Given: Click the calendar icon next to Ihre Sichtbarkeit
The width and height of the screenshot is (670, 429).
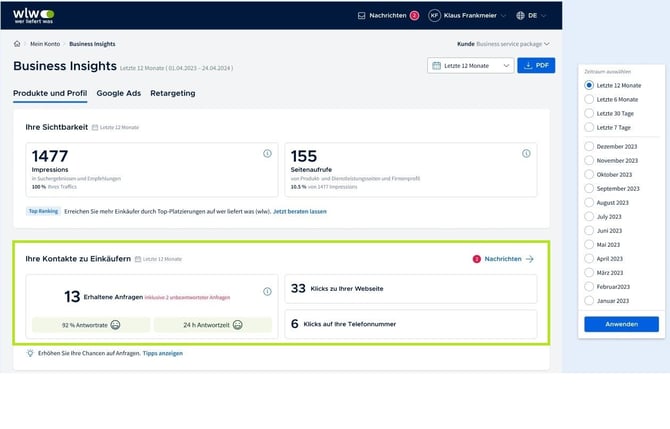Looking at the screenshot, I should (95, 127).
